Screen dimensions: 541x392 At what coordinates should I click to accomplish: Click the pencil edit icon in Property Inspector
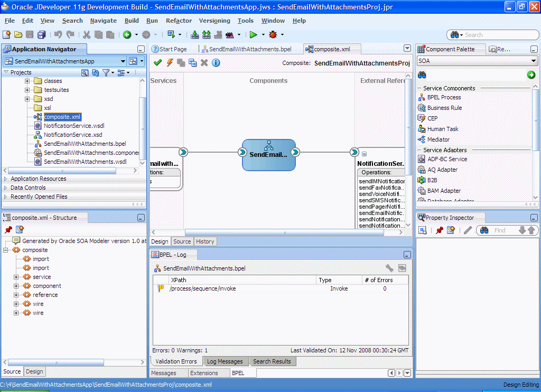tap(468, 230)
